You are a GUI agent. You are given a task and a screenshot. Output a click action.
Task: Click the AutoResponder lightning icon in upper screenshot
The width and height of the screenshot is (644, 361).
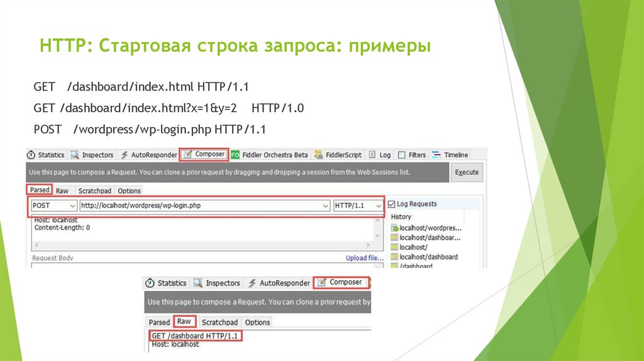[124, 155]
